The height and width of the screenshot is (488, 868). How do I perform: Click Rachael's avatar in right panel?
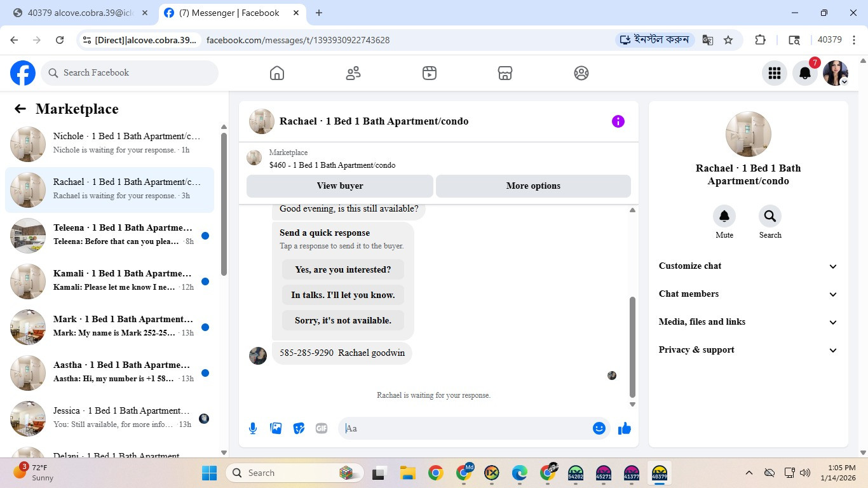click(x=749, y=134)
